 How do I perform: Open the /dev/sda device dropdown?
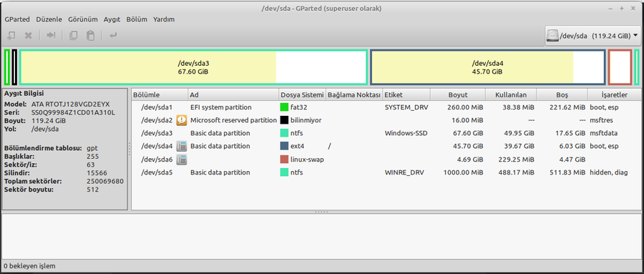pyautogui.click(x=593, y=36)
